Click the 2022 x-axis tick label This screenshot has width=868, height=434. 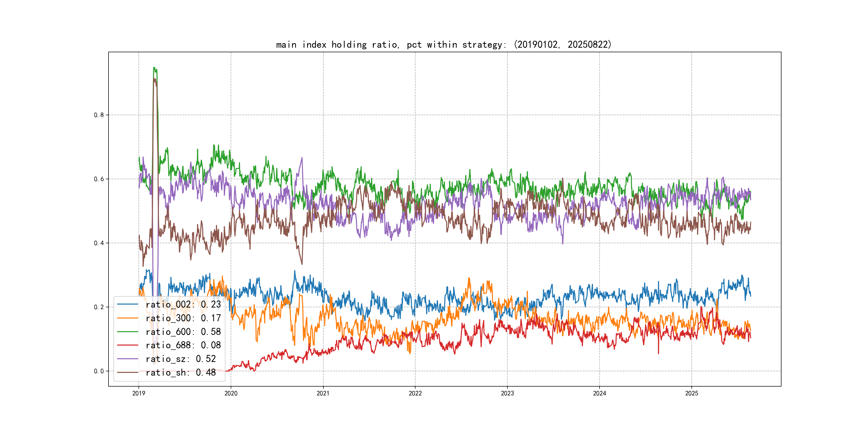click(x=415, y=393)
